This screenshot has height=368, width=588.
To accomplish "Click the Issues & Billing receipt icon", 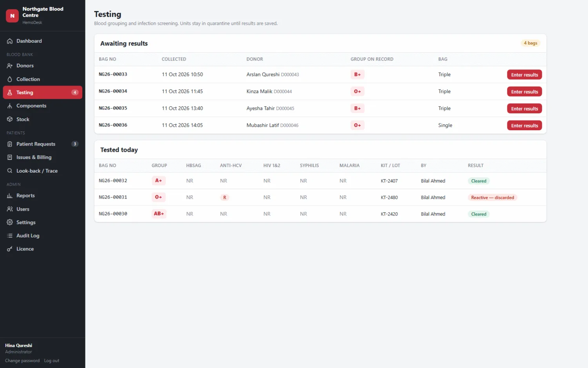I will (x=10, y=157).
